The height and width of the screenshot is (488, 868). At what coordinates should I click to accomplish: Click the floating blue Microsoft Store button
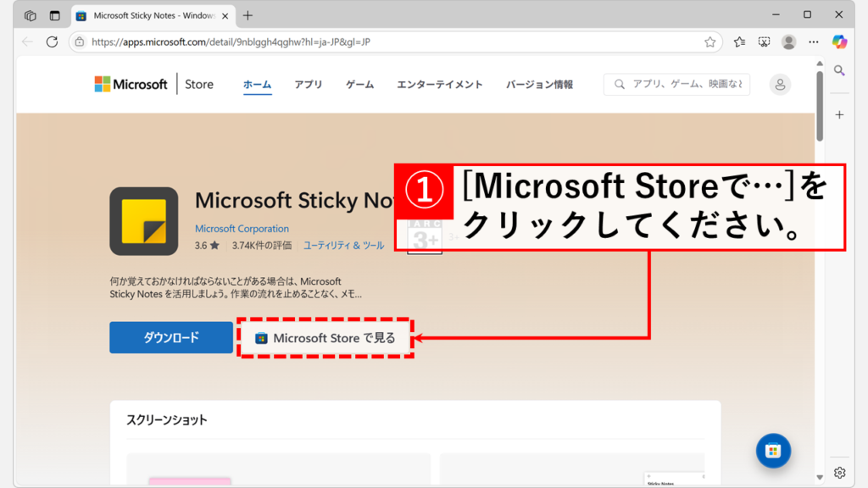tap(773, 451)
